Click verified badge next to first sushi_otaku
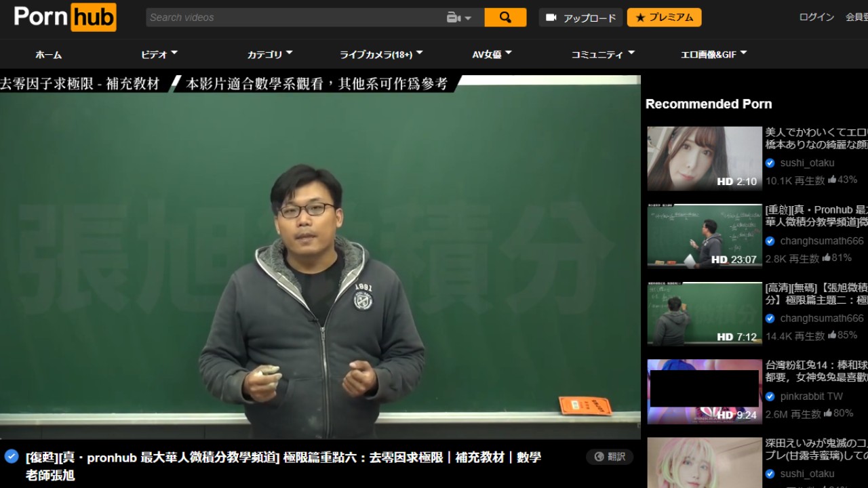 (770, 163)
